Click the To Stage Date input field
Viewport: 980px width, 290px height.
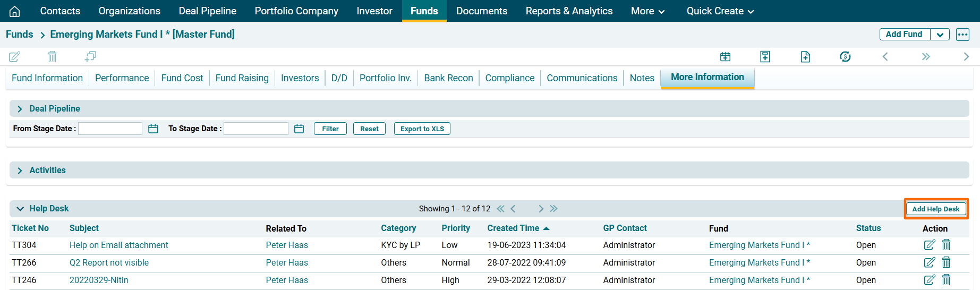(x=256, y=129)
